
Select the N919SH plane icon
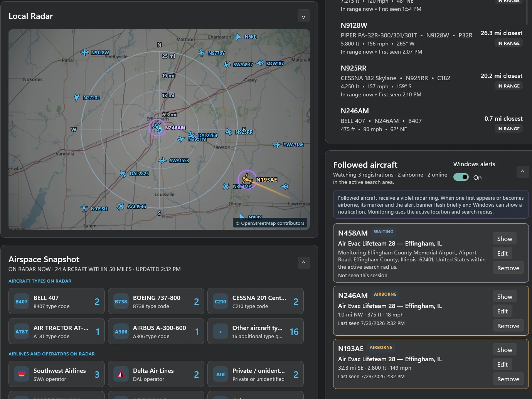coord(84,209)
